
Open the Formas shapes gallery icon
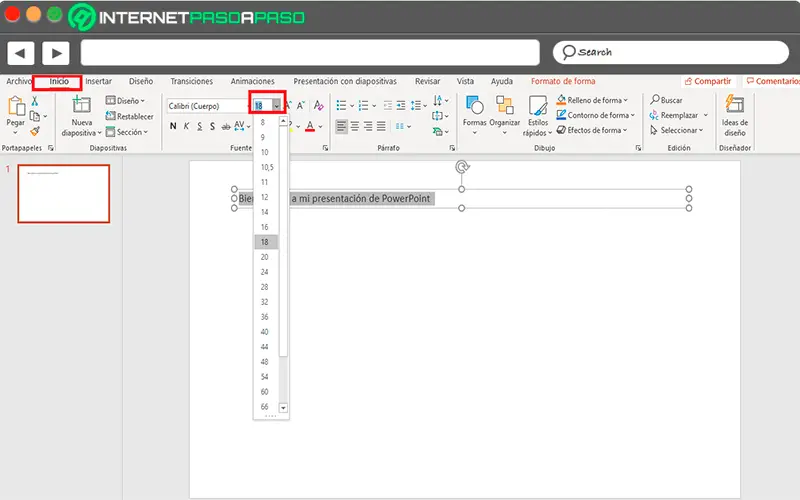pyautogui.click(x=474, y=106)
